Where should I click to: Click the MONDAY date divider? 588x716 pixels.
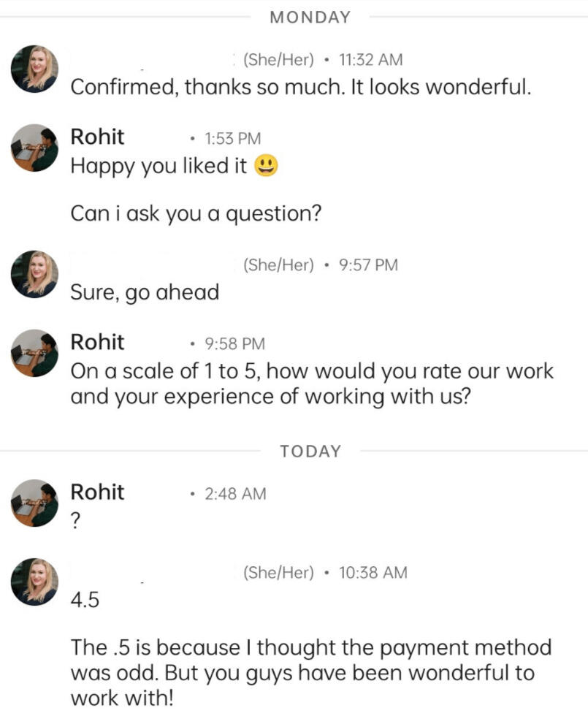(x=310, y=17)
